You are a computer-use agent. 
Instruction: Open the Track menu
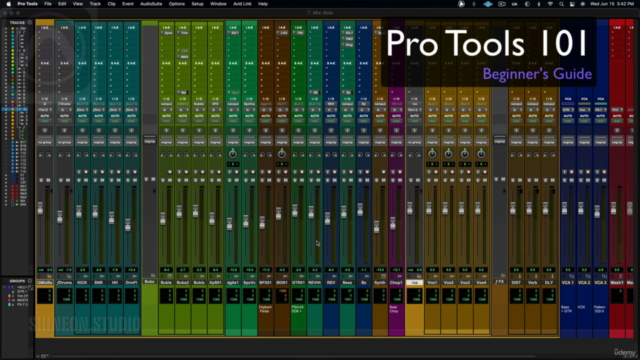95,4
